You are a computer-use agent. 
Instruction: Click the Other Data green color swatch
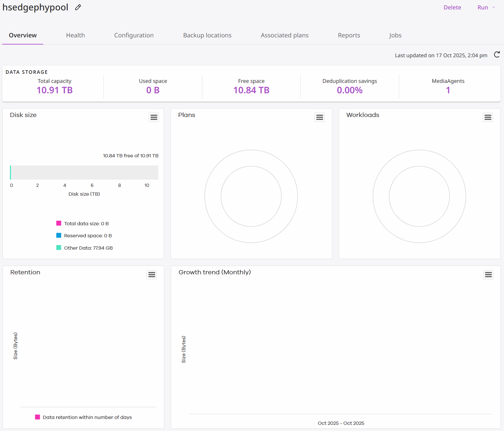tap(59, 247)
